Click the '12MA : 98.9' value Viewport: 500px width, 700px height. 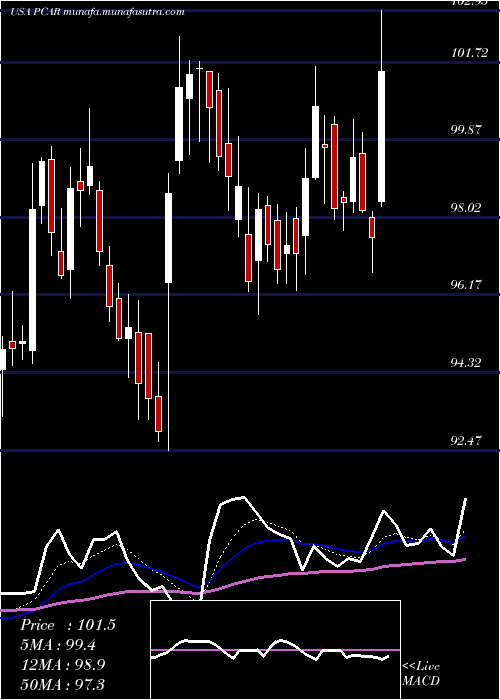click(x=63, y=664)
